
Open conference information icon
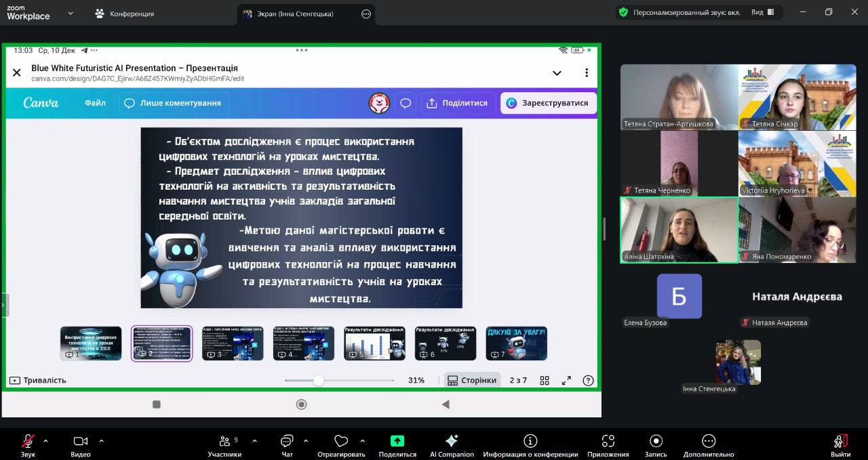530,441
